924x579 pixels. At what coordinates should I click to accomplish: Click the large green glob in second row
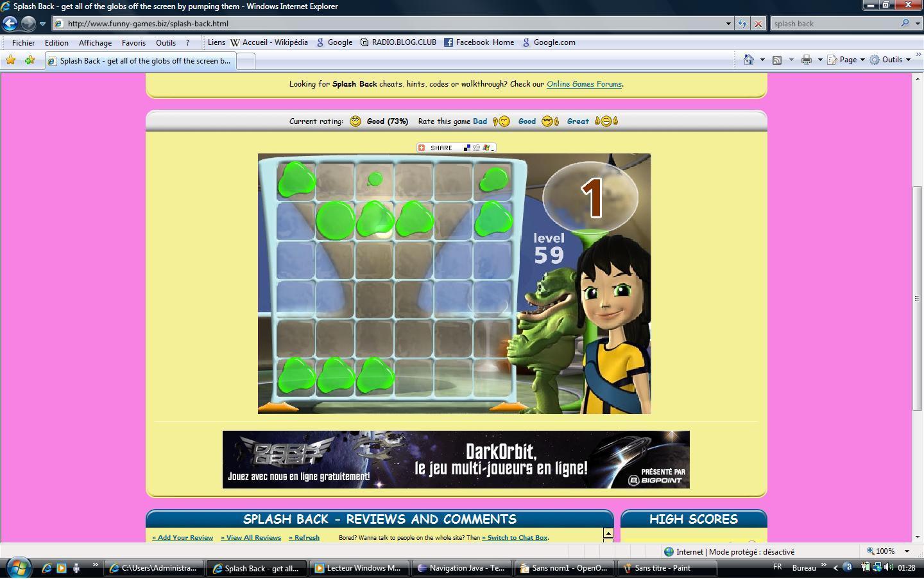point(335,220)
